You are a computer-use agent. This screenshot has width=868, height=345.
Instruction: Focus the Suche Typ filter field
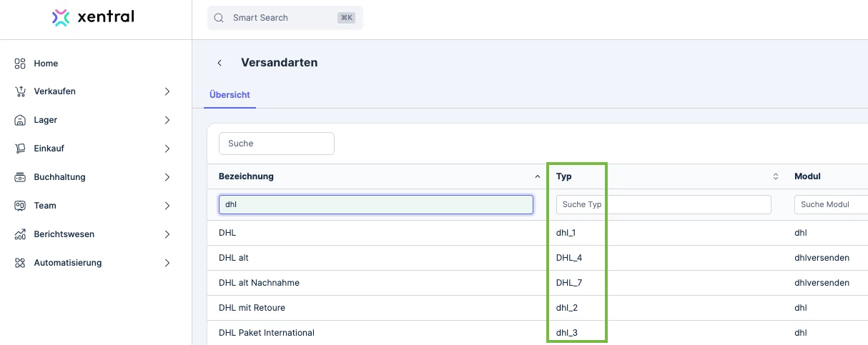(663, 205)
